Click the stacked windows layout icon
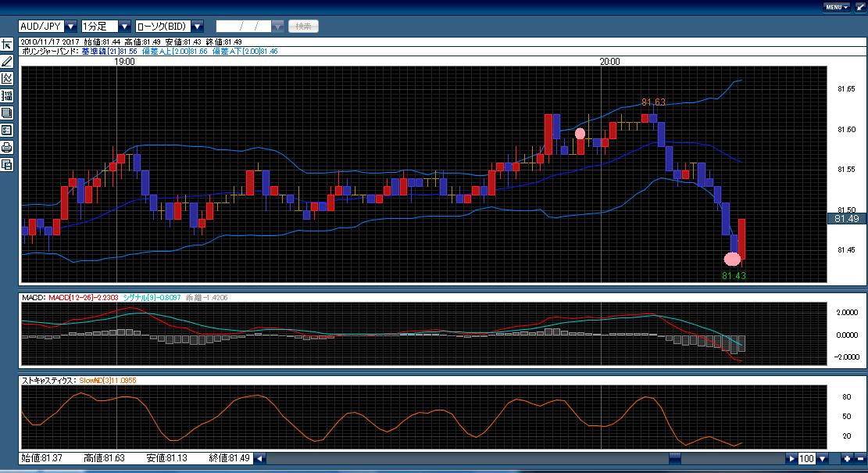This screenshot has height=473, width=868. (7, 113)
